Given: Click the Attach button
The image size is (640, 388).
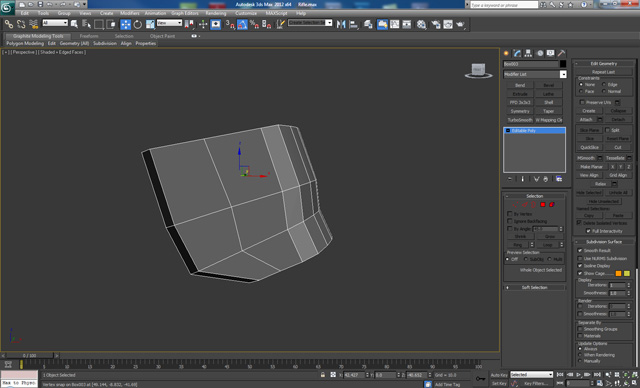Looking at the screenshot, I should click(x=586, y=119).
